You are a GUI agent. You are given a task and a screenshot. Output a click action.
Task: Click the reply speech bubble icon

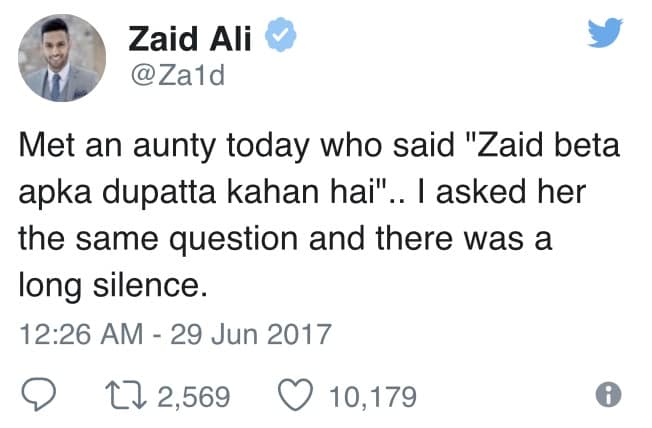pyautogui.click(x=39, y=395)
